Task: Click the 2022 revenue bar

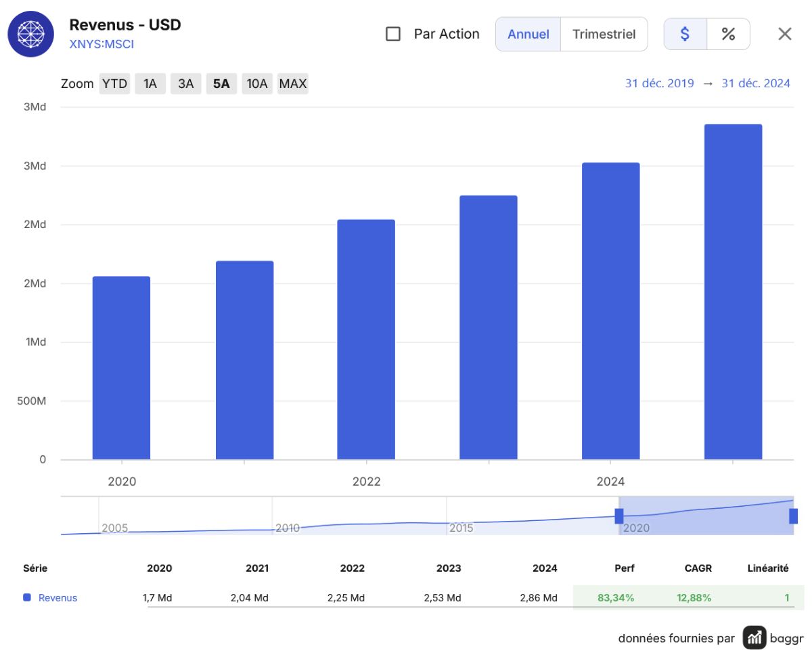Action: 366,340
